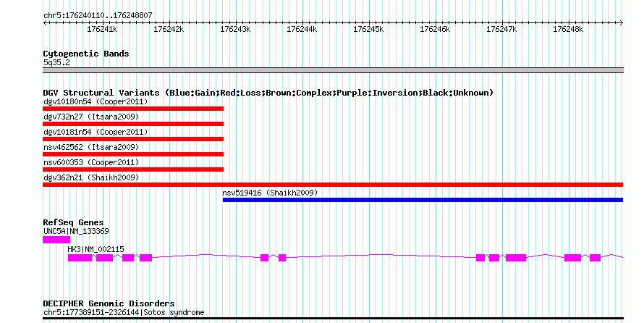Click the RefSeq Genes track title

tap(74, 222)
